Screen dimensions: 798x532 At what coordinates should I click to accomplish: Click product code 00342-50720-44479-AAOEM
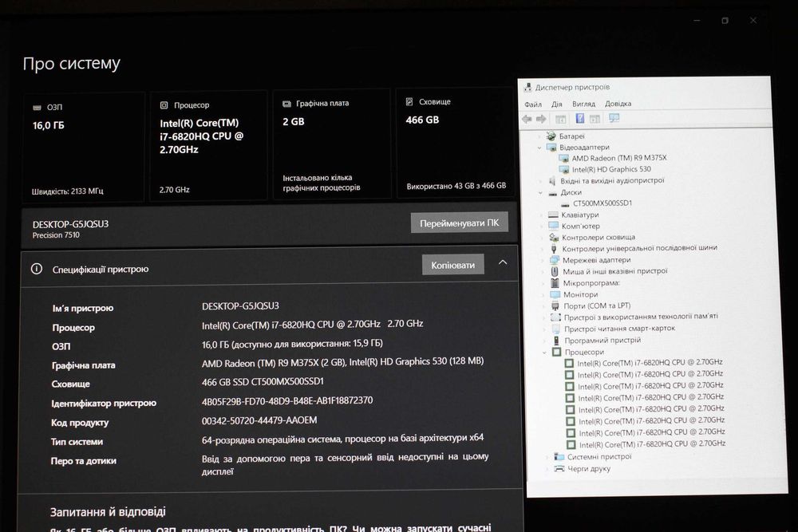[x=259, y=420]
